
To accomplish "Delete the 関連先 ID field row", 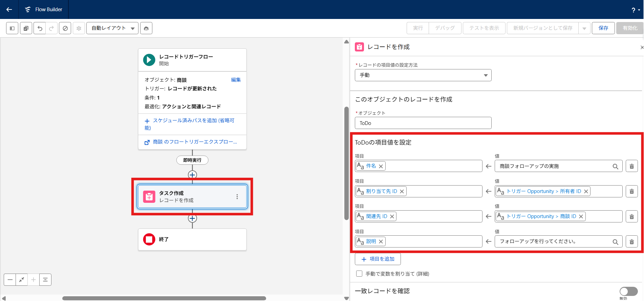I will tap(631, 216).
